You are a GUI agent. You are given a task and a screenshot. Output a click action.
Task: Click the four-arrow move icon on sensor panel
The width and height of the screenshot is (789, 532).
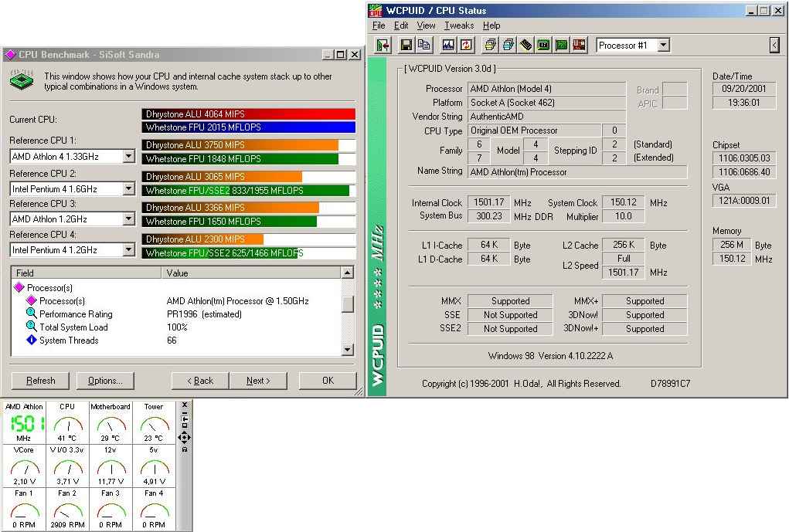coord(185,438)
